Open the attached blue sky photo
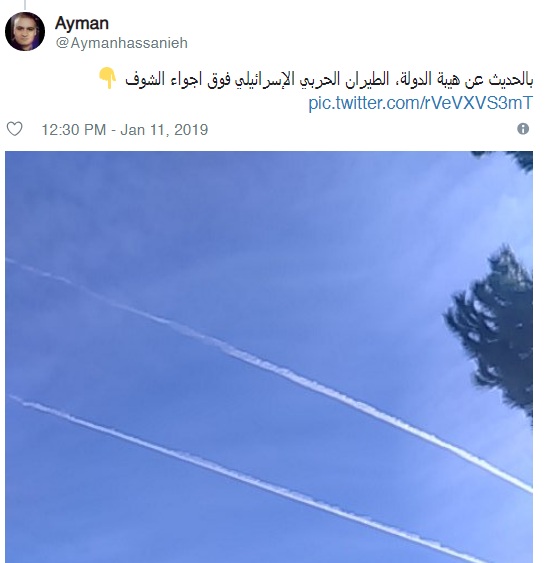This screenshot has width=553, height=563. [x=269, y=357]
